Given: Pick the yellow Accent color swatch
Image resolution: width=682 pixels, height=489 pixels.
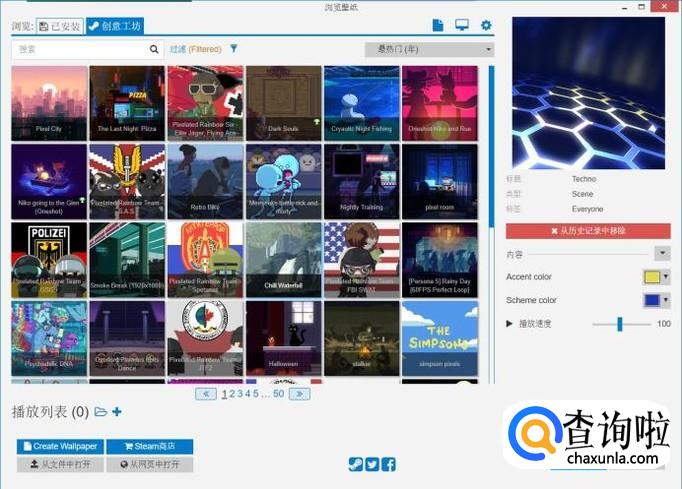Looking at the screenshot, I should click(x=652, y=277).
